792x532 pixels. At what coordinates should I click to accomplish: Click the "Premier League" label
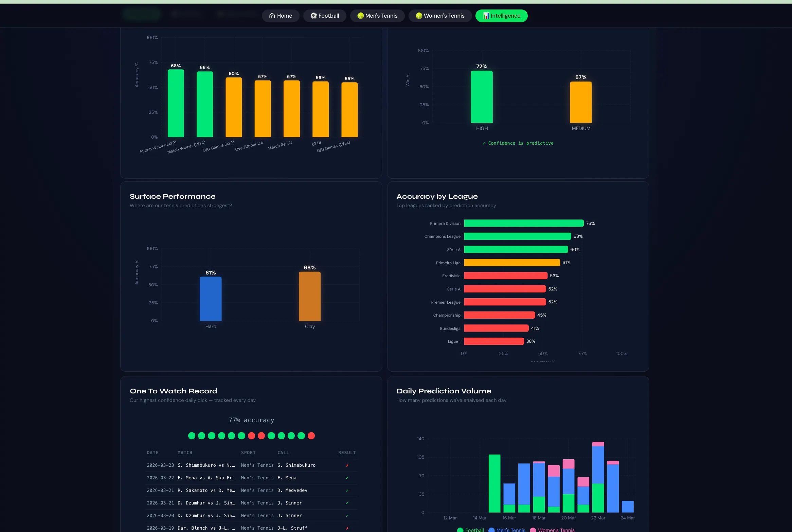pos(446,302)
